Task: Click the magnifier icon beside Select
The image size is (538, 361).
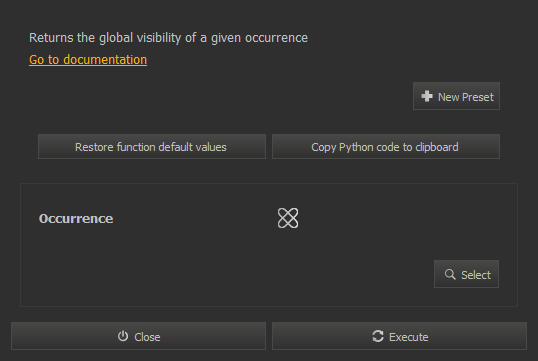Action: (450, 274)
